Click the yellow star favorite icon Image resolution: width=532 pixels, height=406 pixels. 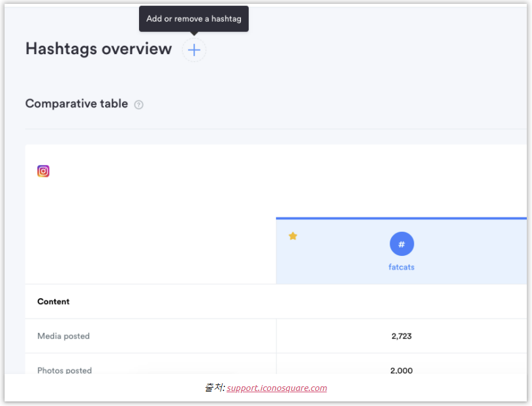click(292, 236)
